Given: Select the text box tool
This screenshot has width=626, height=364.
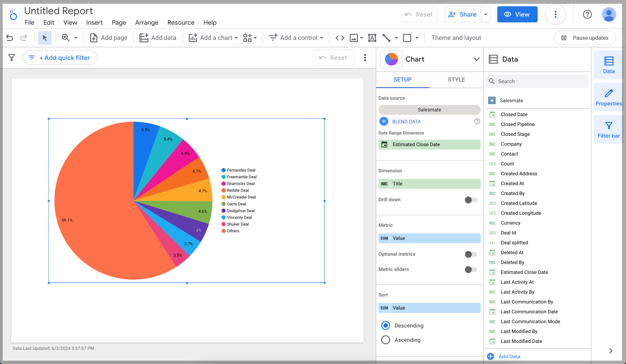Looking at the screenshot, I should [x=372, y=38].
